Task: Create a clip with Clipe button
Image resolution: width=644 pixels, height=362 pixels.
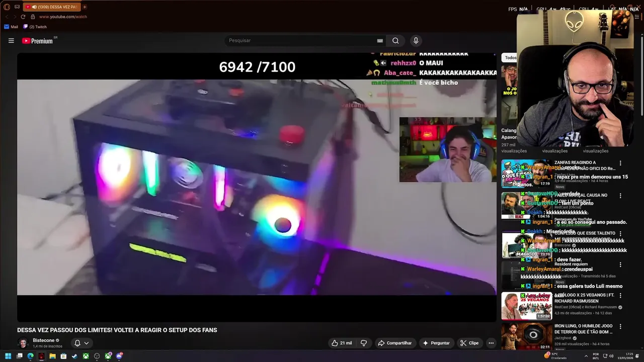Action: pos(469,343)
